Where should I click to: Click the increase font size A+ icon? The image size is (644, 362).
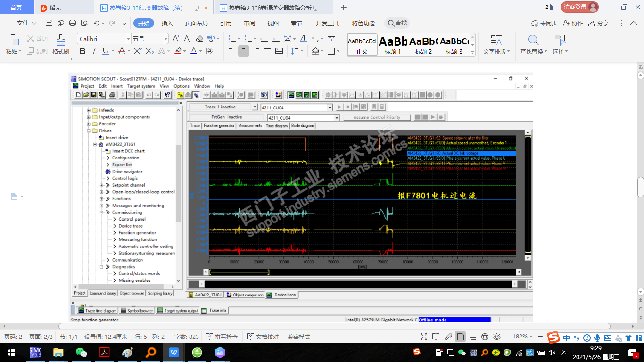(176, 39)
